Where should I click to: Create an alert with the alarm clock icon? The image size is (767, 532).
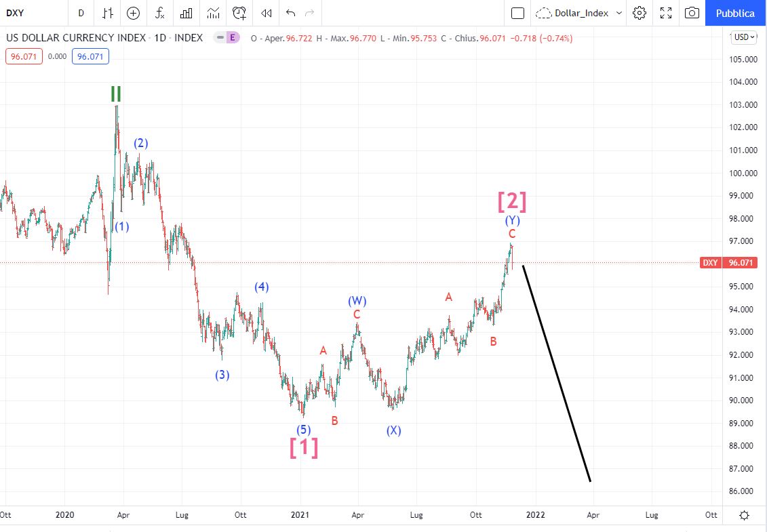(239, 13)
